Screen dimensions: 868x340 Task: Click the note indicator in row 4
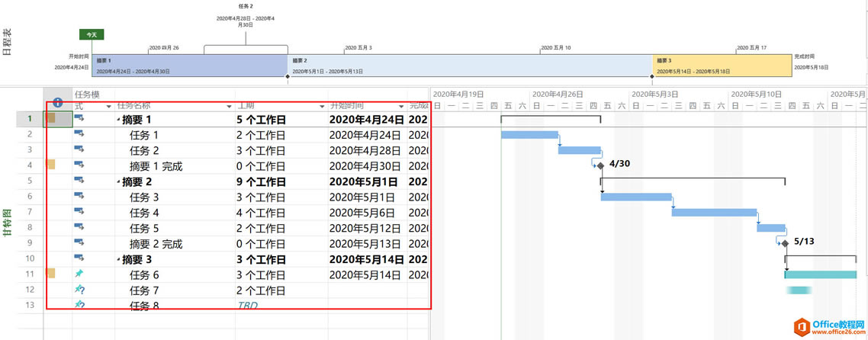[x=51, y=165]
